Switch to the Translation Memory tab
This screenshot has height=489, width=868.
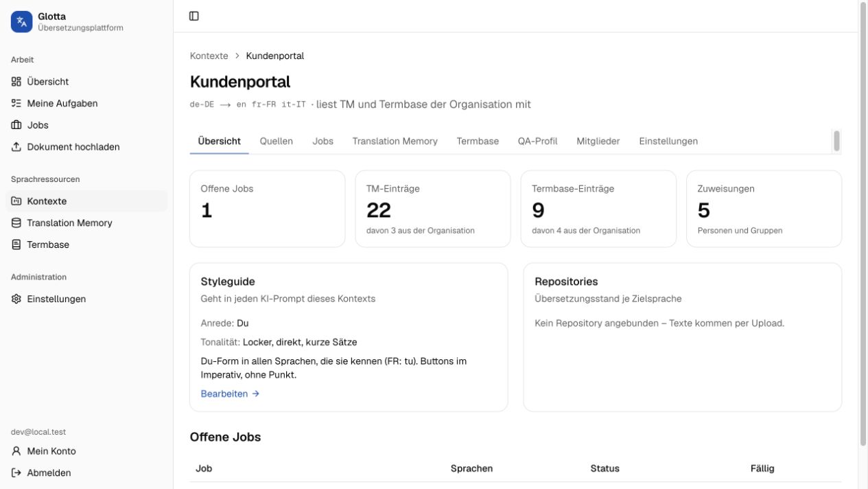click(x=395, y=141)
